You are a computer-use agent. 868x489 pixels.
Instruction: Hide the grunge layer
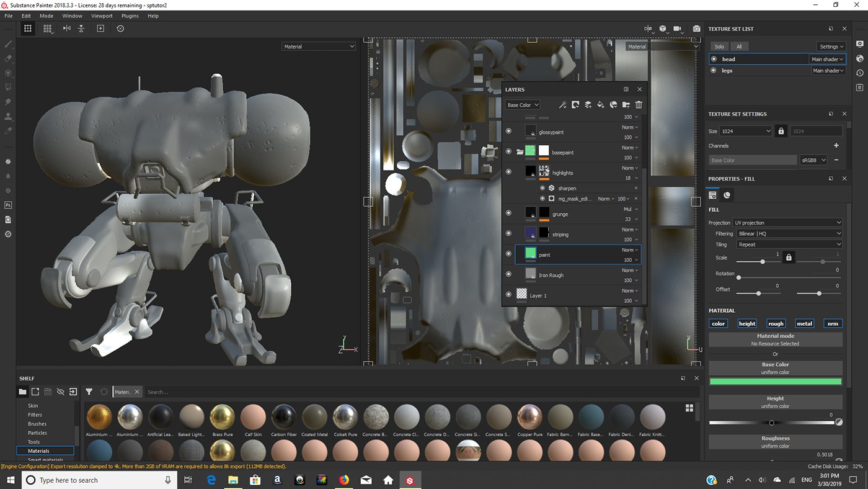pos(508,213)
